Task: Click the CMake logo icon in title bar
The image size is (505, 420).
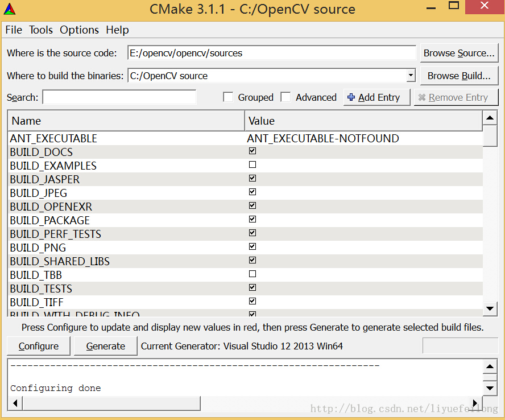Action: (x=10, y=9)
